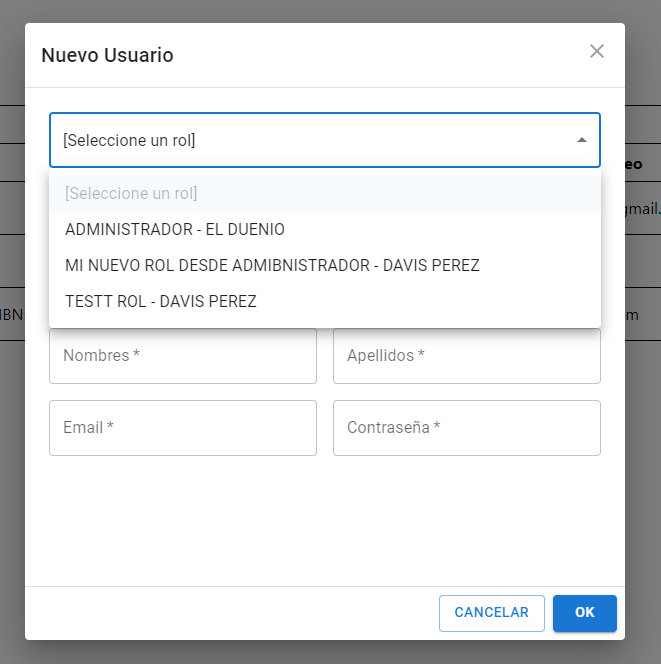
Task: Confirm with the OK button
Action: [x=584, y=613]
